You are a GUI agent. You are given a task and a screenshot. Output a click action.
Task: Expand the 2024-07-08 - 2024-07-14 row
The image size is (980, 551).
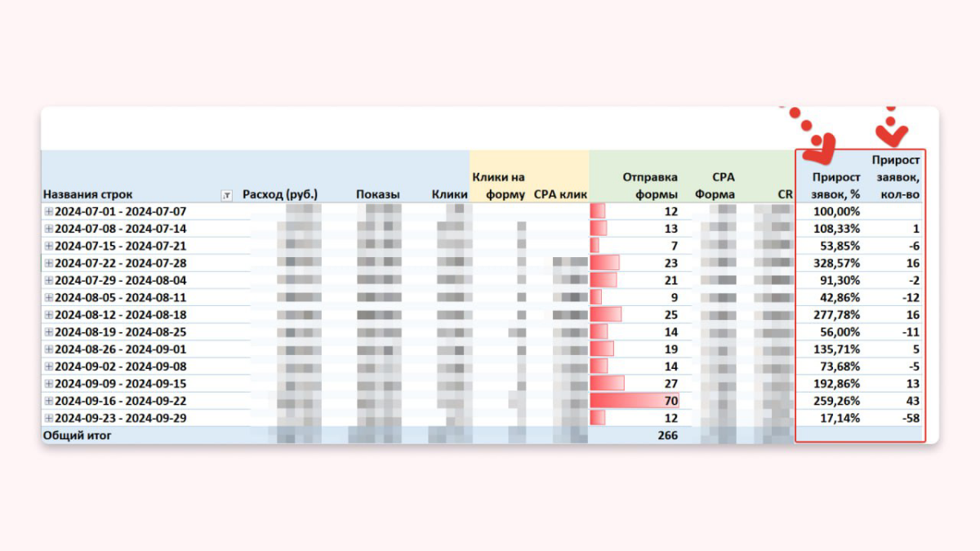click(x=48, y=229)
